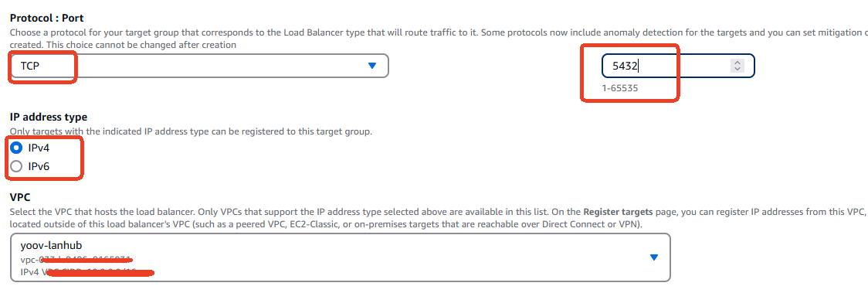Click the Protocol : Port heading

(x=47, y=19)
